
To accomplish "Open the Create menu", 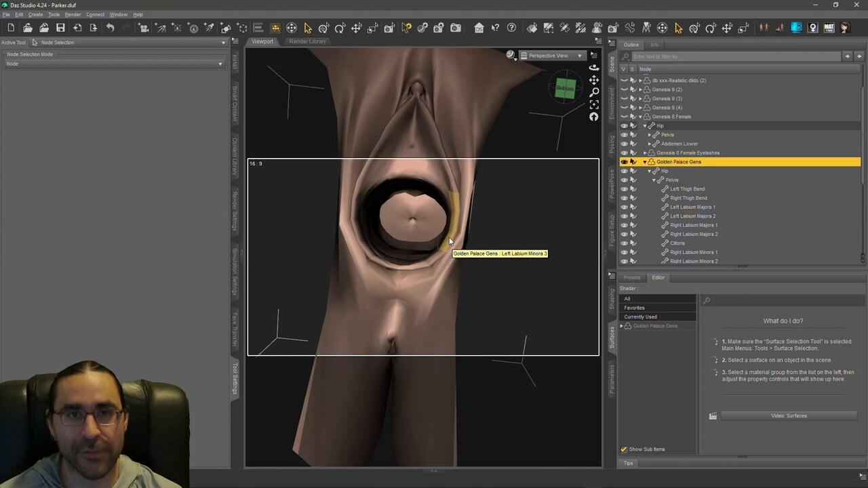I will 35,14.
